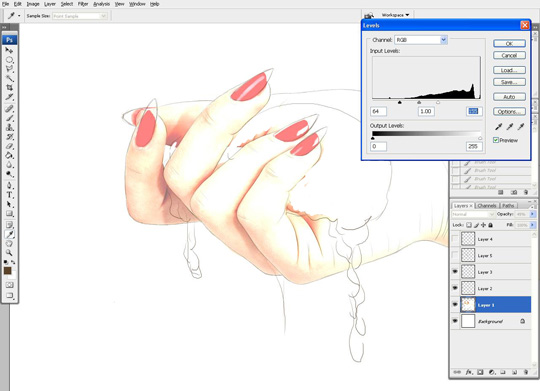This screenshot has height=391, width=540.
Task: Select the Path Selection tool
Action: [x=9, y=204]
